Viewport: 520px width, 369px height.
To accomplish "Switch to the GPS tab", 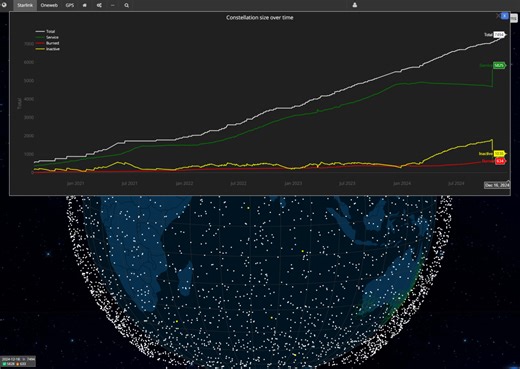I will [70, 5].
